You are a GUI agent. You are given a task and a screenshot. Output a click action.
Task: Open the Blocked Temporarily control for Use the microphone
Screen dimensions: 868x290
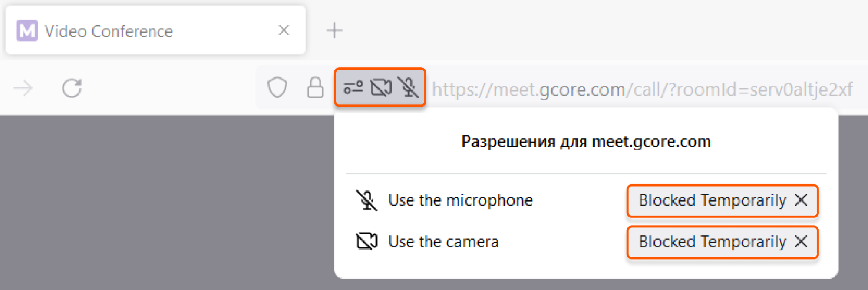pyautogui.click(x=712, y=200)
